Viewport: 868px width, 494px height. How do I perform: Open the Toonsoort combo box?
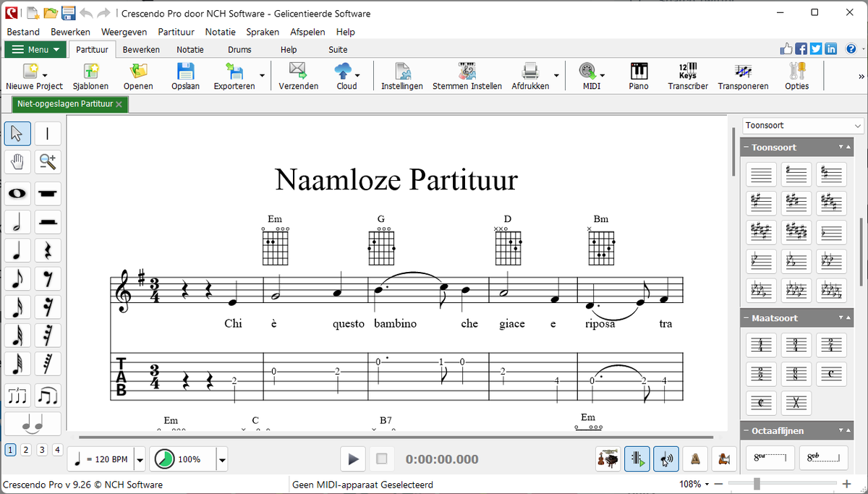pos(804,125)
